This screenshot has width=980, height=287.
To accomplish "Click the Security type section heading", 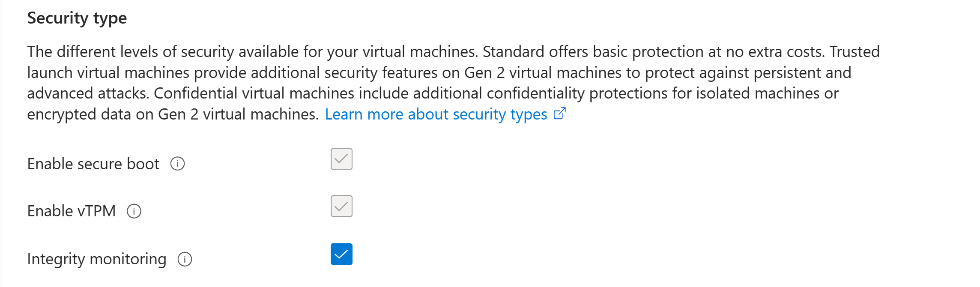I will pyautogui.click(x=77, y=18).
